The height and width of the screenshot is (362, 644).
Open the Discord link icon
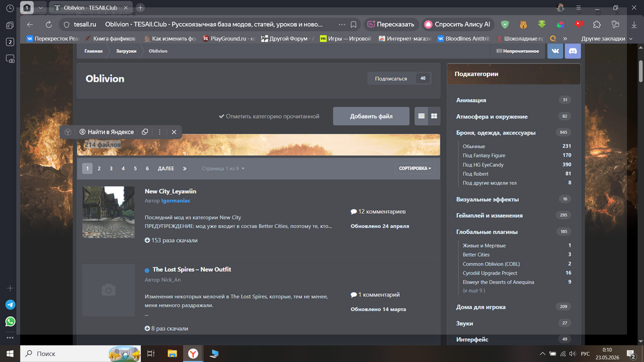[x=573, y=51]
